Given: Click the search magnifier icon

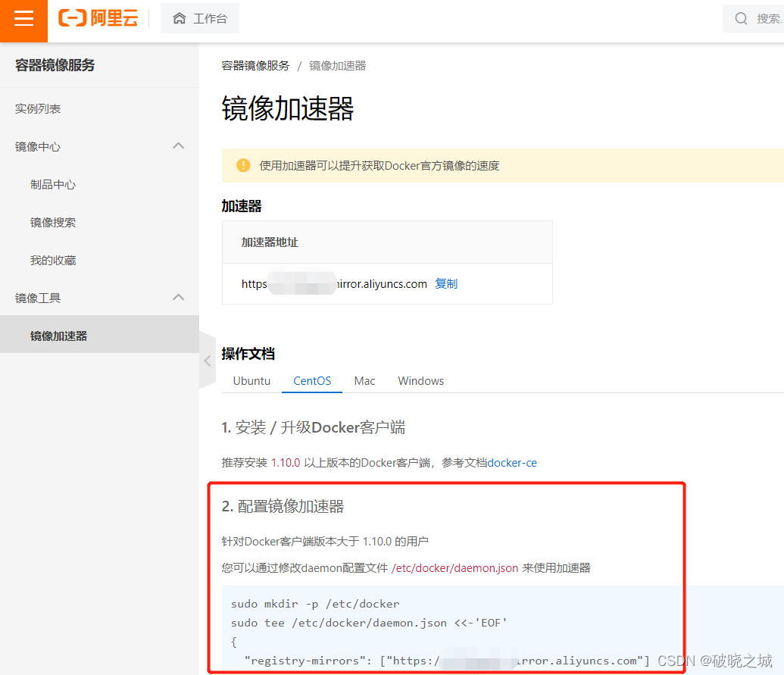Looking at the screenshot, I should (741, 18).
